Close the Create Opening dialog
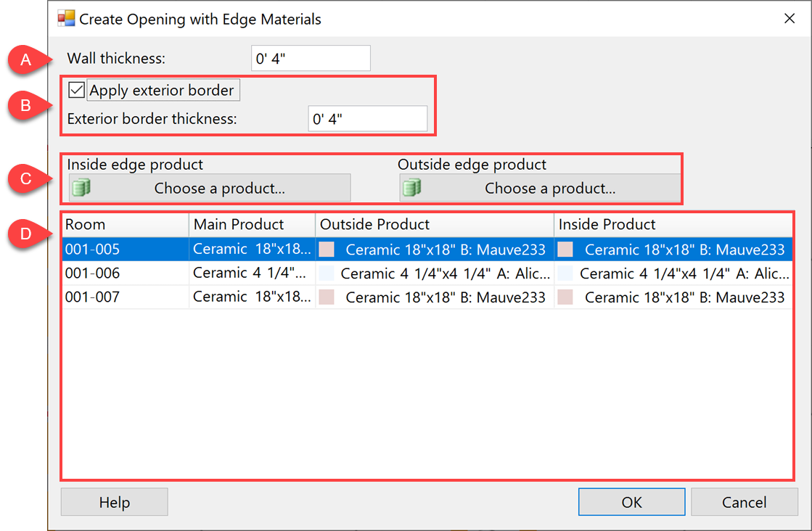Image resolution: width=812 pixels, height=531 pixels. click(790, 19)
